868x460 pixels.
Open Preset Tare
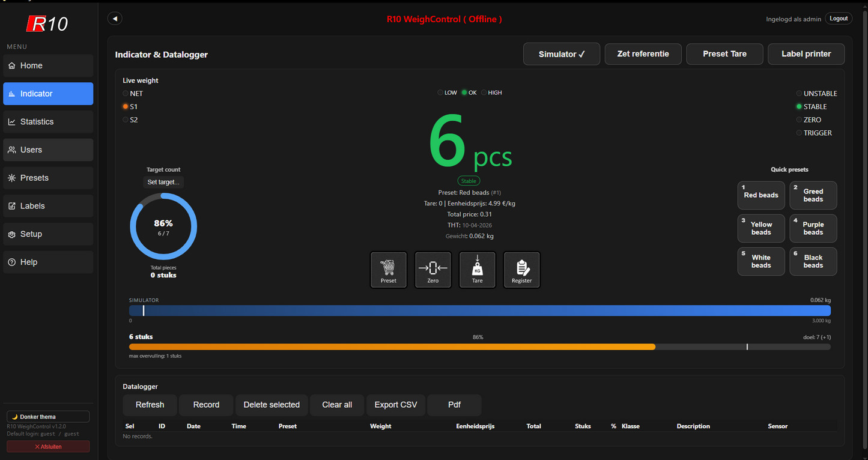[x=725, y=54]
